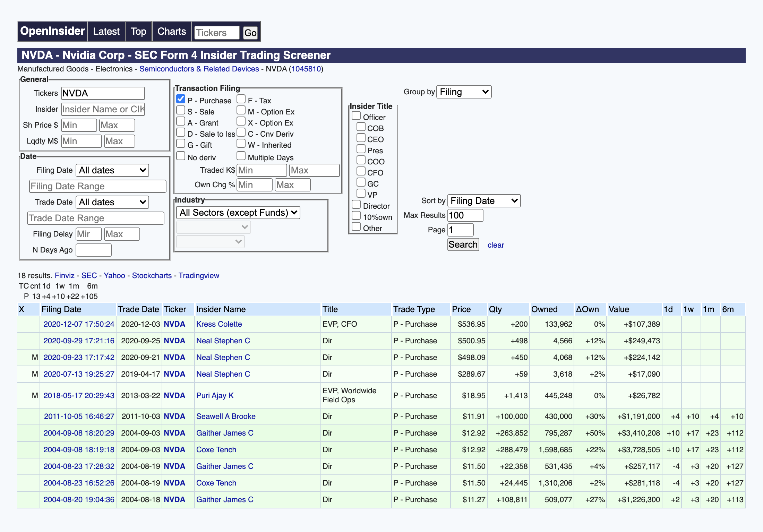Viewport: 763px width, 532px height.
Task: Open Semiconductors & Related Devices link
Action: [199, 69]
